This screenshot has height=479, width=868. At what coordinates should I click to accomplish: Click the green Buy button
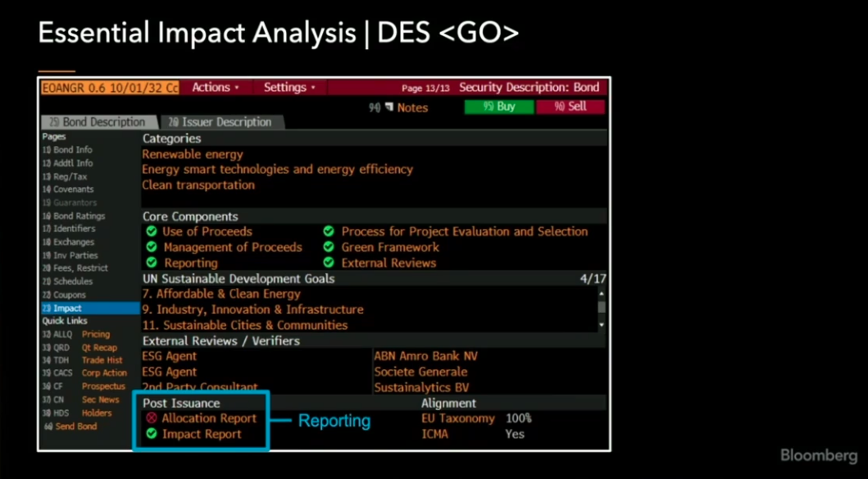[499, 107]
